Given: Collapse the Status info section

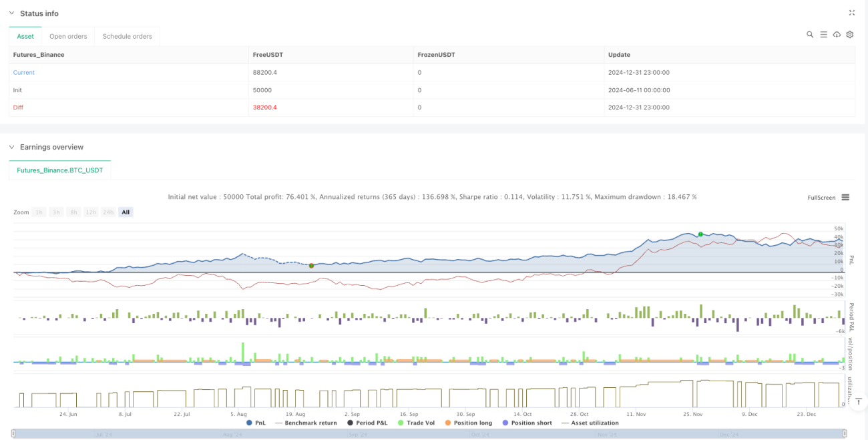Looking at the screenshot, I should [x=11, y=13].
